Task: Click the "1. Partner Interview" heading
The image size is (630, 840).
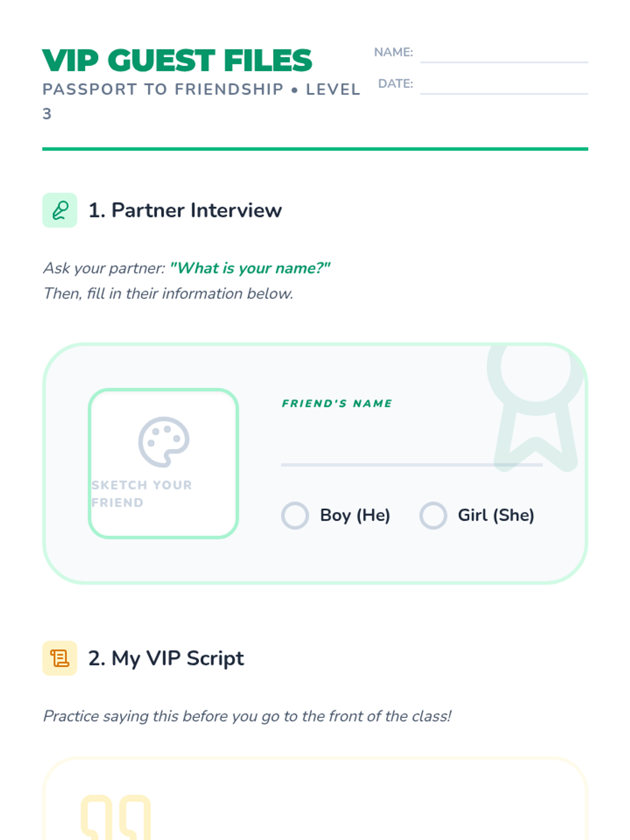Action: 185,210
